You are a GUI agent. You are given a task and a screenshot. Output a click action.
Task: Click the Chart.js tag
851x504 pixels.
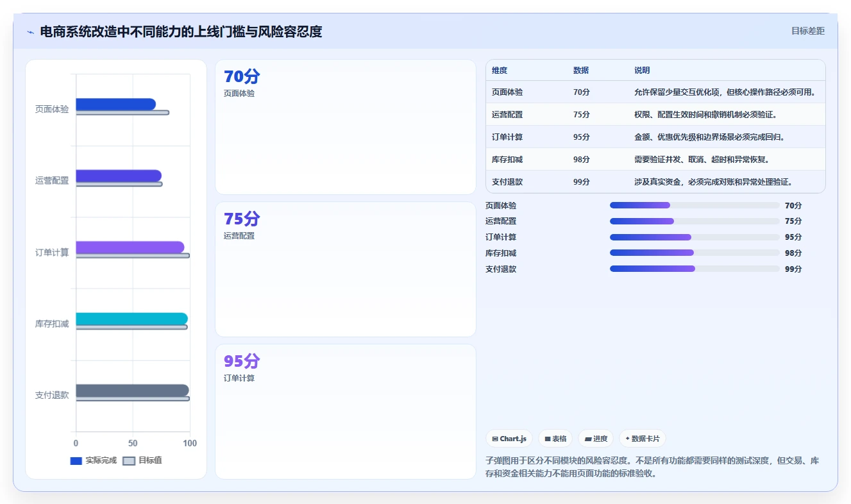click(509, 439)
